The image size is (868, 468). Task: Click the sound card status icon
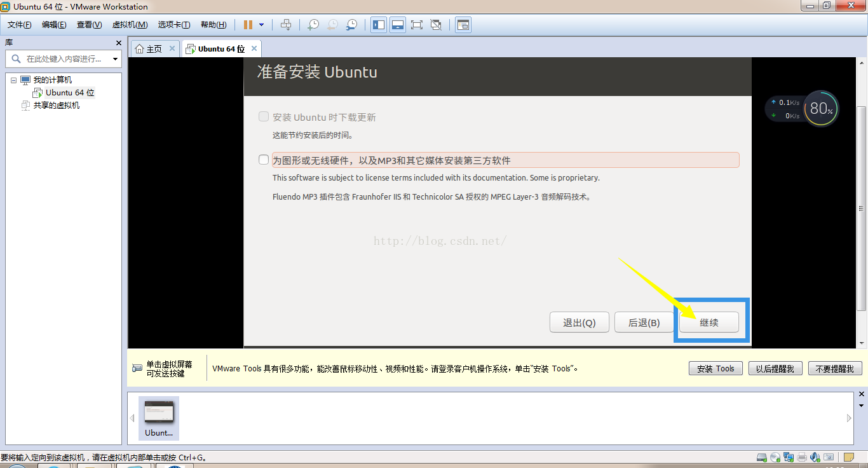(x=815, y=457)
